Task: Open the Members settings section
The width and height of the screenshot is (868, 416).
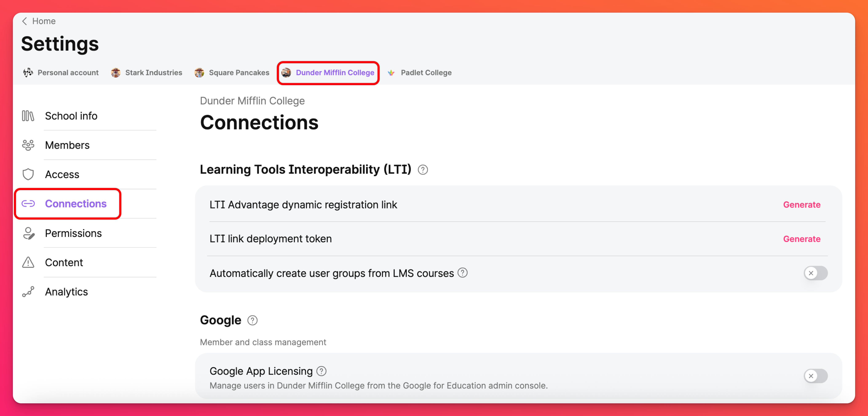Action: [67, 145]
